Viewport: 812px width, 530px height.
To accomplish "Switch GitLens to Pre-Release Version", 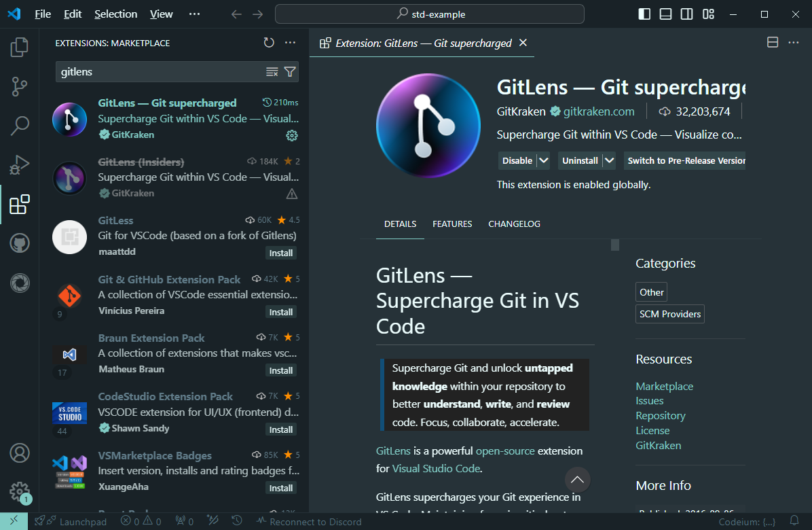I will (x=684, y=160).
